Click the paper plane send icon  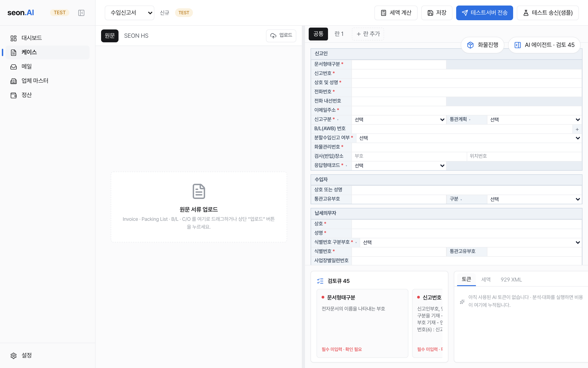point(465,13)
